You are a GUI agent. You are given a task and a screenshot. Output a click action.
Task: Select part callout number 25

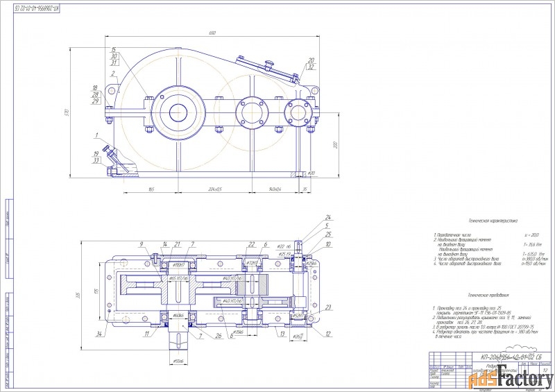328,235
